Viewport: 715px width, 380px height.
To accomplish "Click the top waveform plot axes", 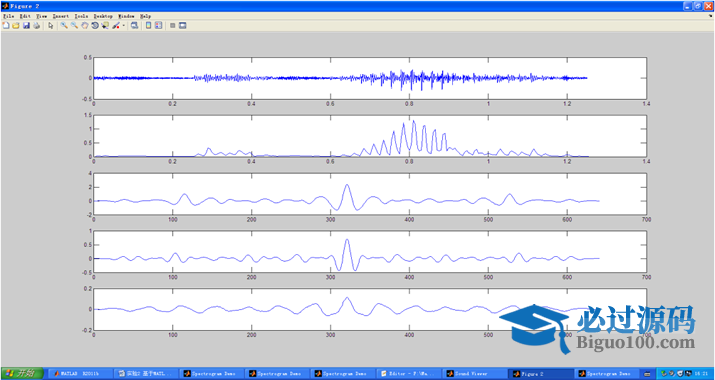I will click(370, 78).
